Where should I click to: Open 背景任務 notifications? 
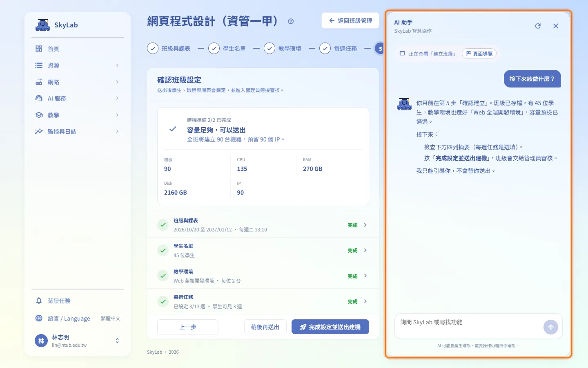coord(78,301)
